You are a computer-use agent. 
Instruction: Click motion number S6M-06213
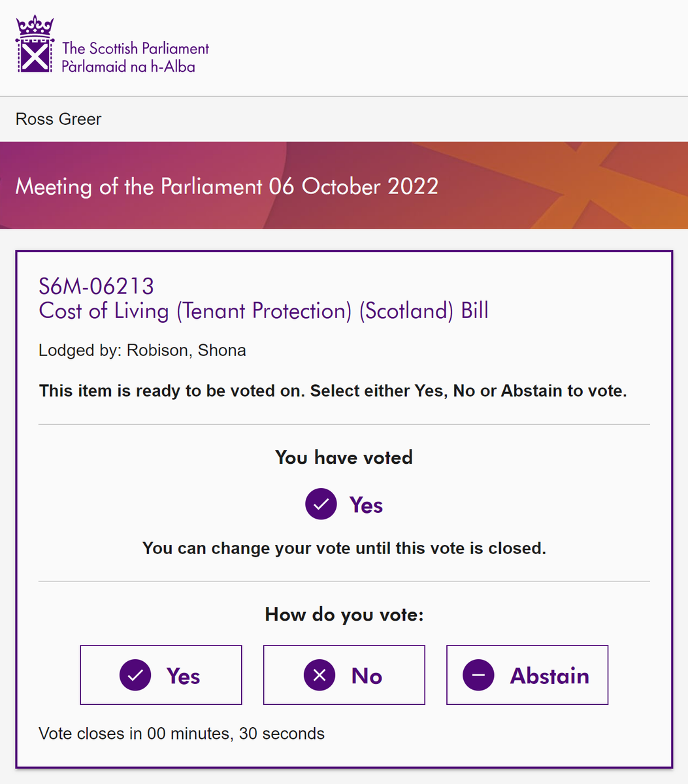tap(97, 286)
